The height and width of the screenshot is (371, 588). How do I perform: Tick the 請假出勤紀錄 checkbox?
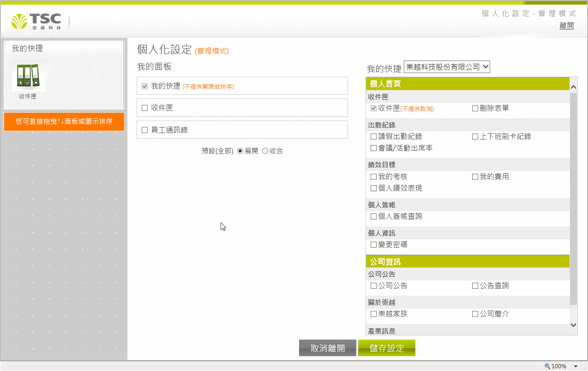click(x=373, y=136)
